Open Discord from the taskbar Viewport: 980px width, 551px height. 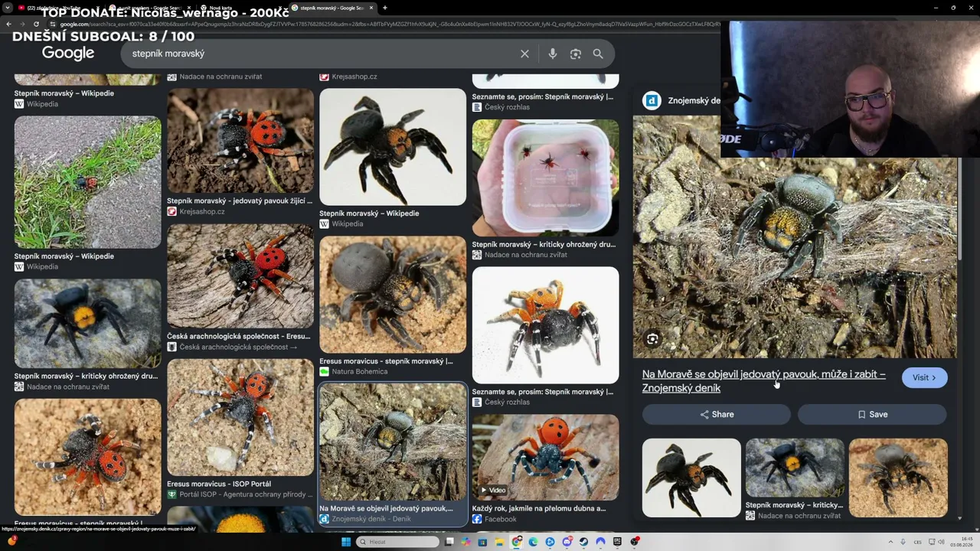tap(567, 542)
